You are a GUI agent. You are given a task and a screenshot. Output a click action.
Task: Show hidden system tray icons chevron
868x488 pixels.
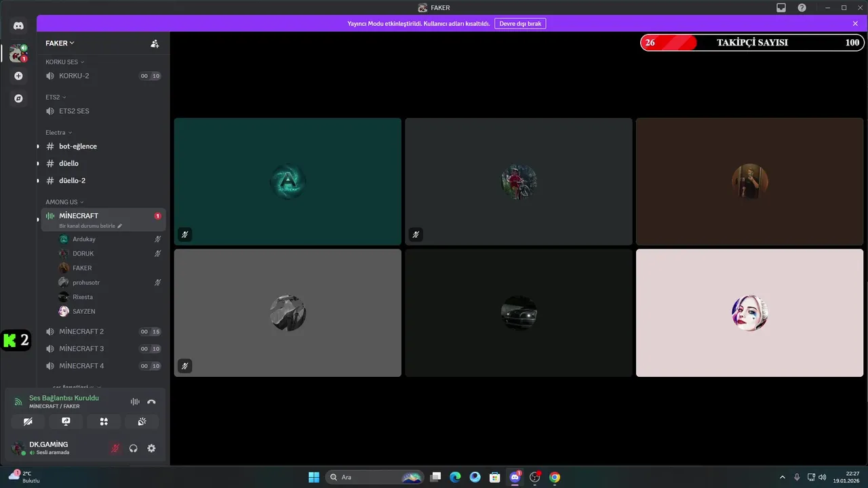783,477
